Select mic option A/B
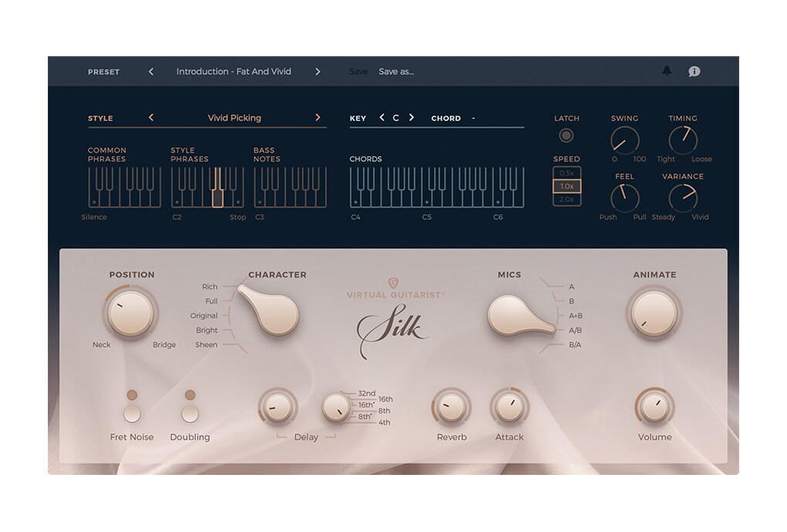Screen dimensions: 787x532 tap(575, 331)
